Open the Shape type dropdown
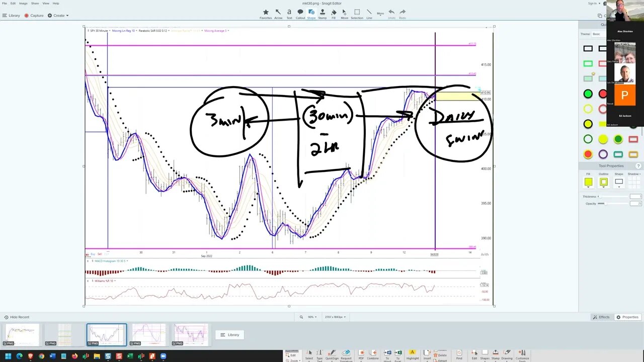The height and width of the screenshot is (362, 644). point(619,182)
